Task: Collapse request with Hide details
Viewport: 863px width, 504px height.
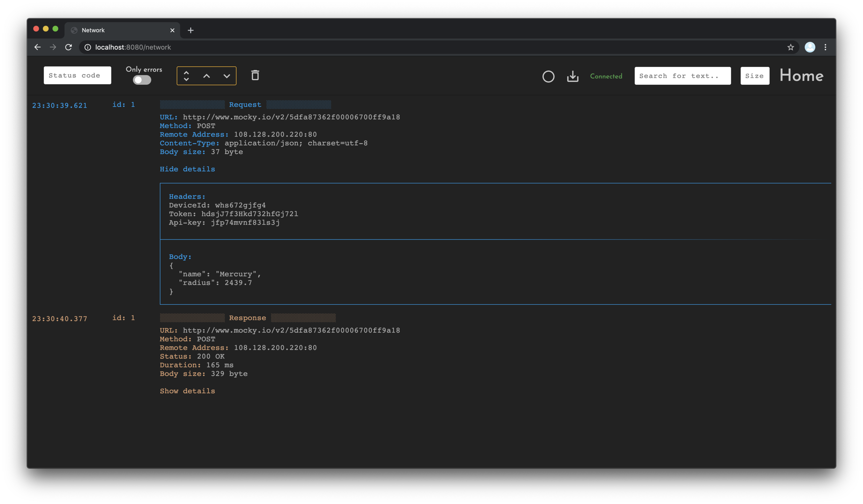Action: (x=187, y=169)
